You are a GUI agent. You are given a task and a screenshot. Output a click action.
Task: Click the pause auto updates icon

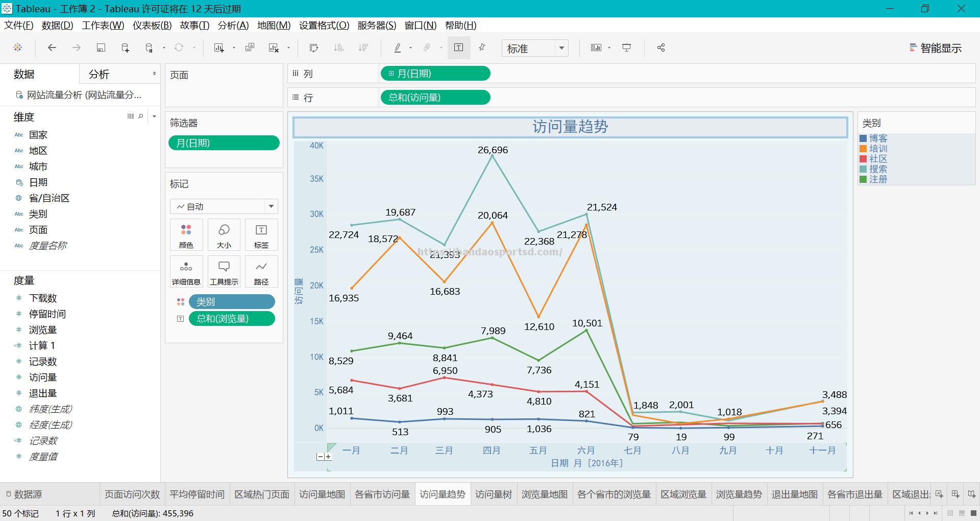tap(149, 48)
